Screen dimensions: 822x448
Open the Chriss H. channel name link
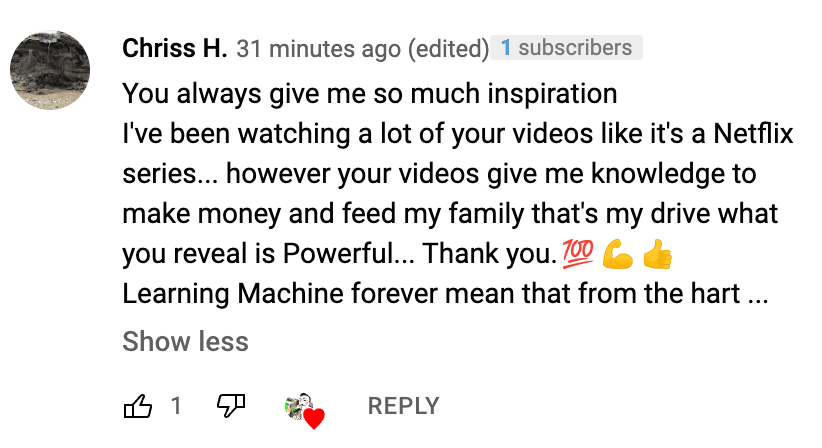175,48
